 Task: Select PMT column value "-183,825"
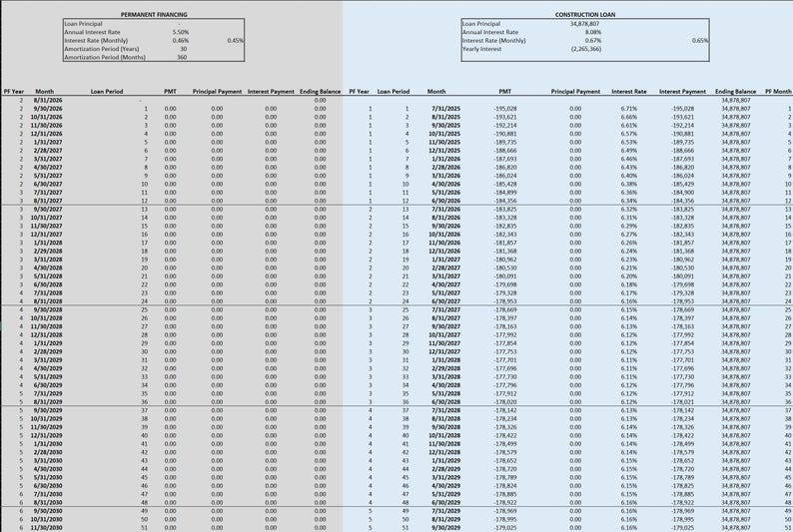[505, 210]
